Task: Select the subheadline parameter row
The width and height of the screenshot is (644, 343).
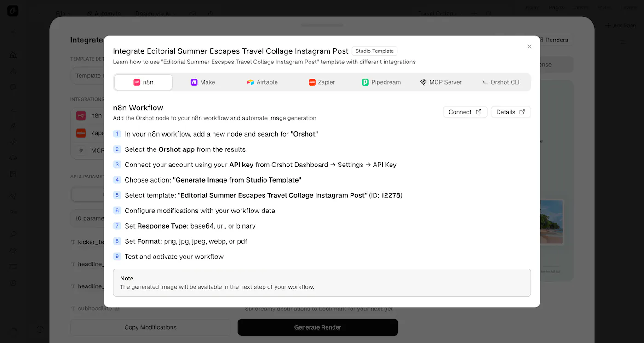Action: pyautogui.click(x=94, y=309)
